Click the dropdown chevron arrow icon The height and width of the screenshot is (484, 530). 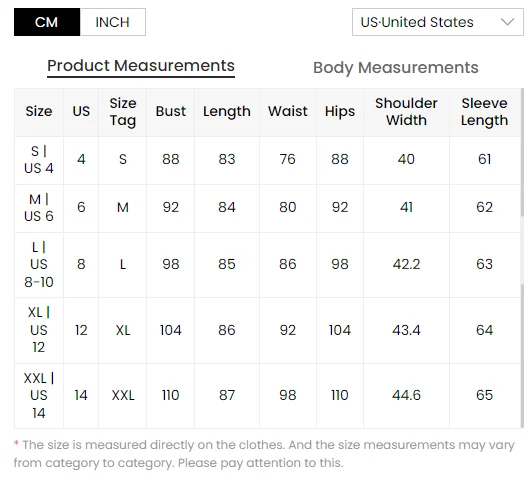(x=507, y=22)
